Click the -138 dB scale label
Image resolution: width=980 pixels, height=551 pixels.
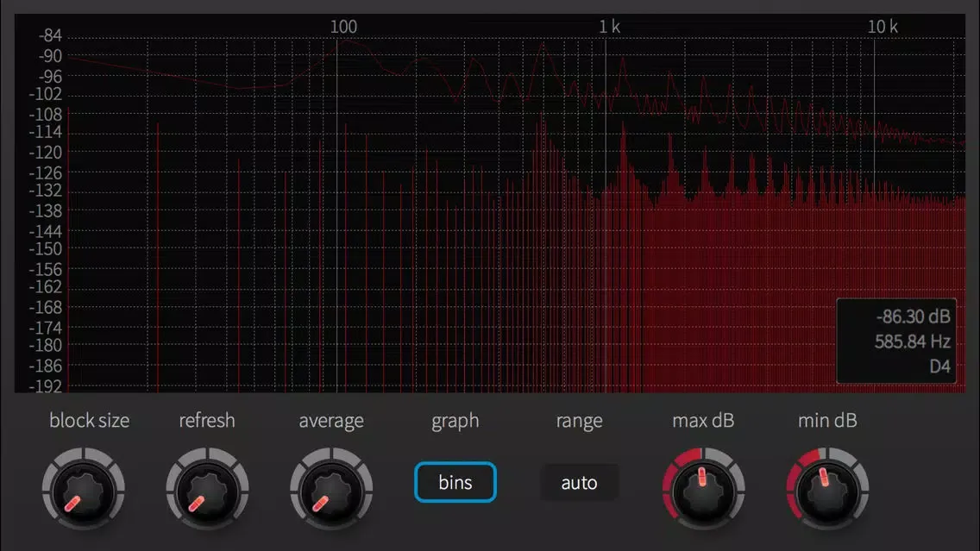point(46,211)
